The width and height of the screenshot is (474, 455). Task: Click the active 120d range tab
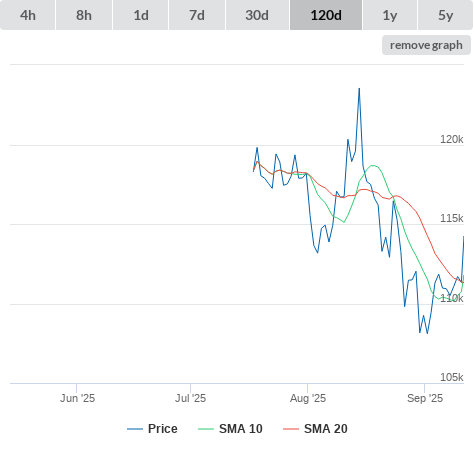click(326, 15)
